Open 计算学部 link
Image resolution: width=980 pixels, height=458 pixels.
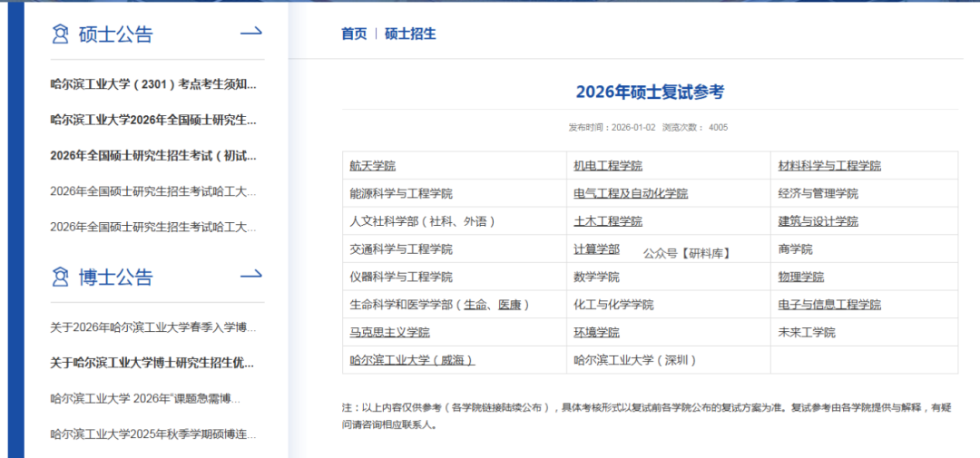coord(596,249)
